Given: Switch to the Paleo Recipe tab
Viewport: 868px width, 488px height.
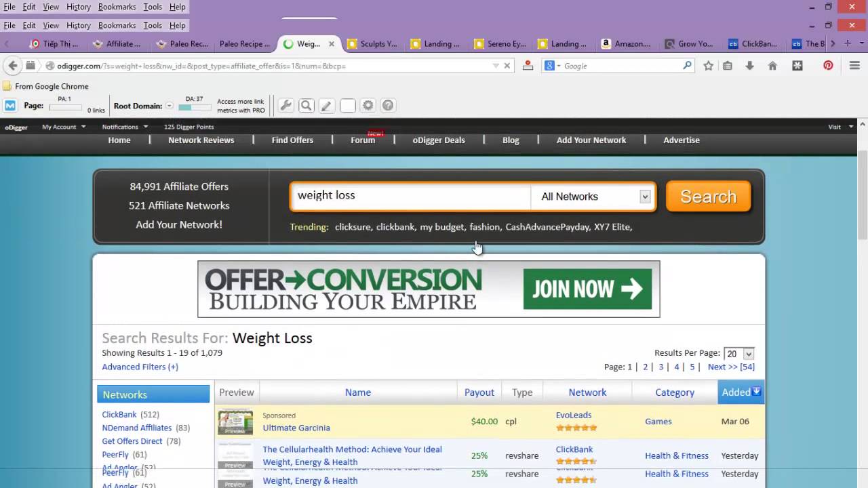Looking at the screenshot, I should [x=245, y=44].
